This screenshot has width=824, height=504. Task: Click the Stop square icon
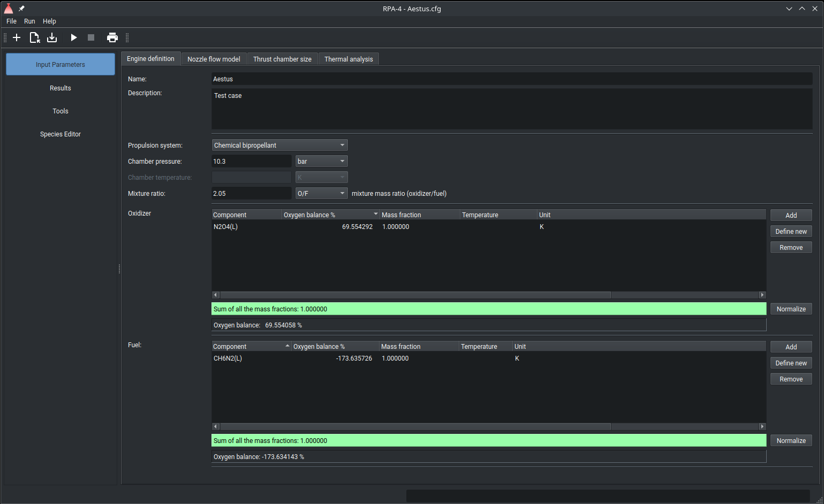pyautogui.click(x=91, y=37)
